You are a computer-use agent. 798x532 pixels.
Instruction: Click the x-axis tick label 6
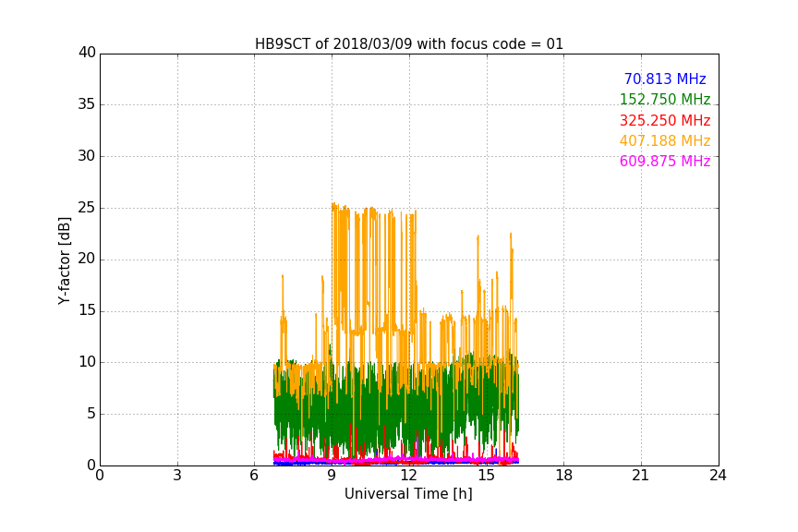click(254, 476)
